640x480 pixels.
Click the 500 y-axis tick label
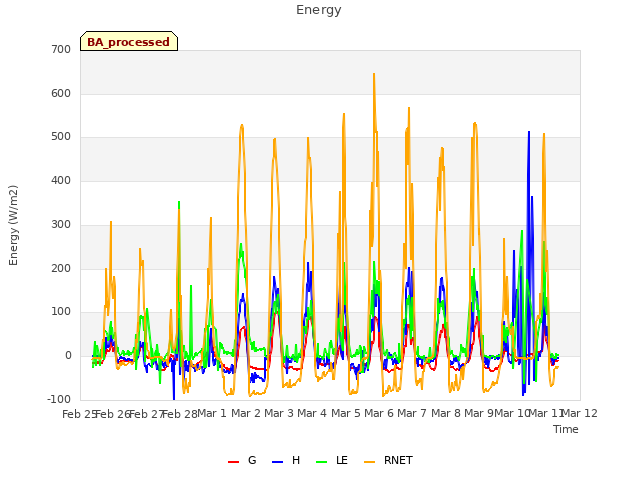coord(61,137)
